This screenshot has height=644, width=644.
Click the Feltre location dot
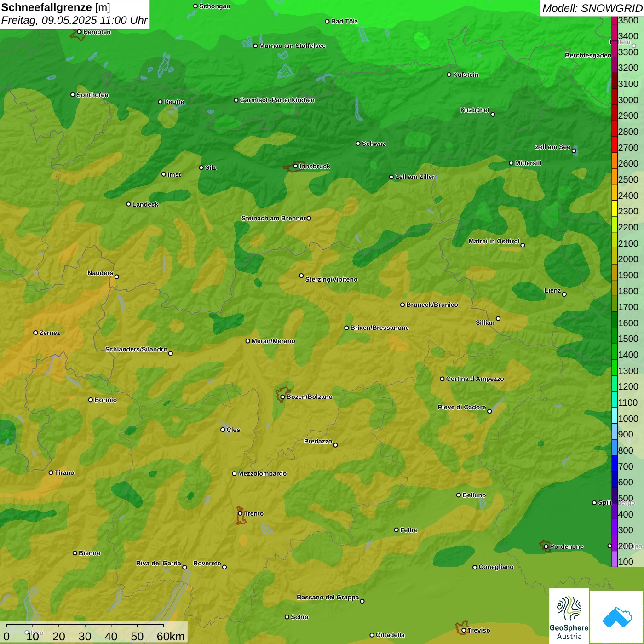[x=397, y=530]
